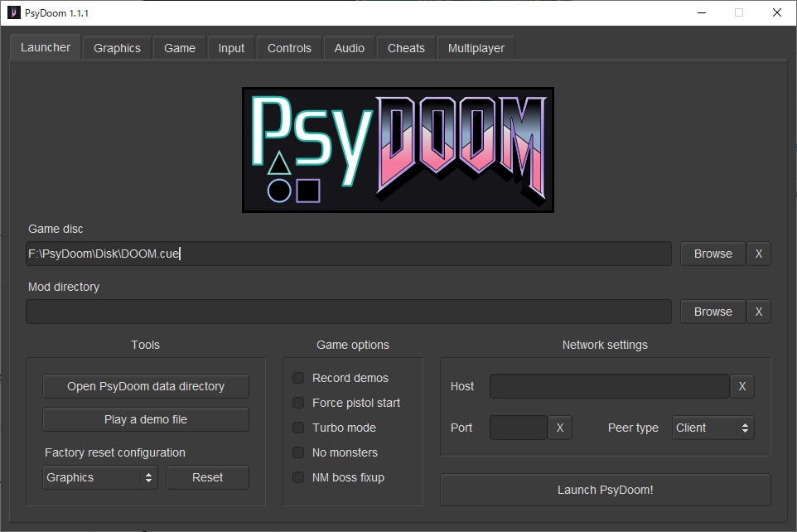Click into the Host input field
This screenshot has height=532, width=797.
coord(609,386)
